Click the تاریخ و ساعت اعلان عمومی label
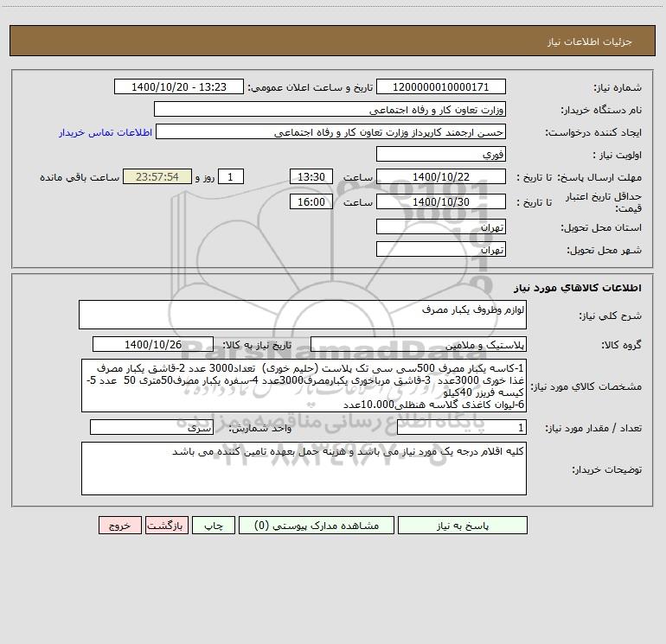Screen dimensions: 666x644 310,87
